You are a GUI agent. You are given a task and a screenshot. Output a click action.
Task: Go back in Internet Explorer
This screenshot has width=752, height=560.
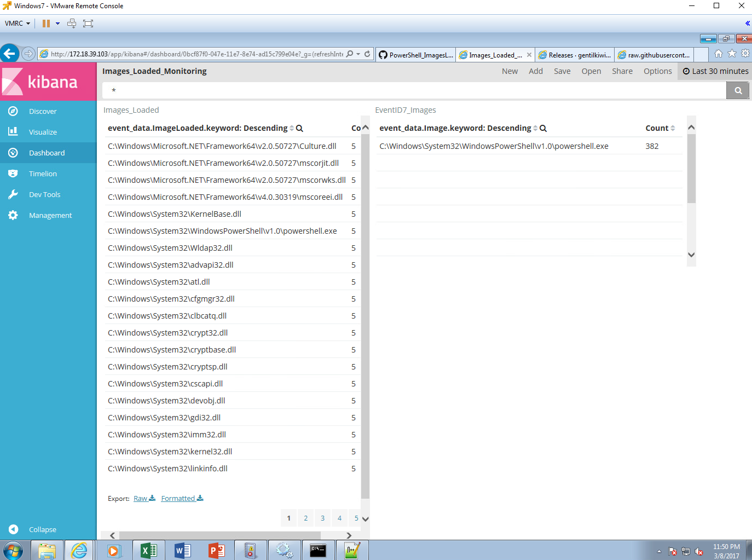(x=9, y=54)
